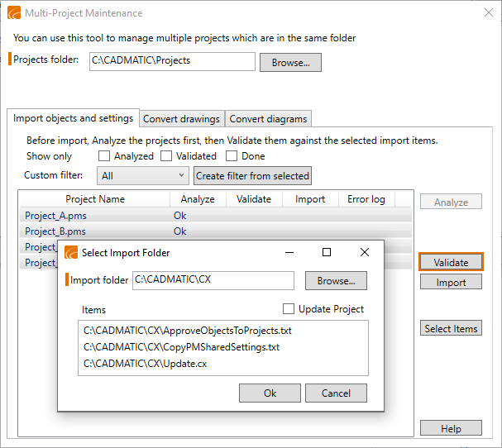Enable the Analyzed show-only checkbox
This screenshot has width=502, height=448.
[x=104, y=156]
